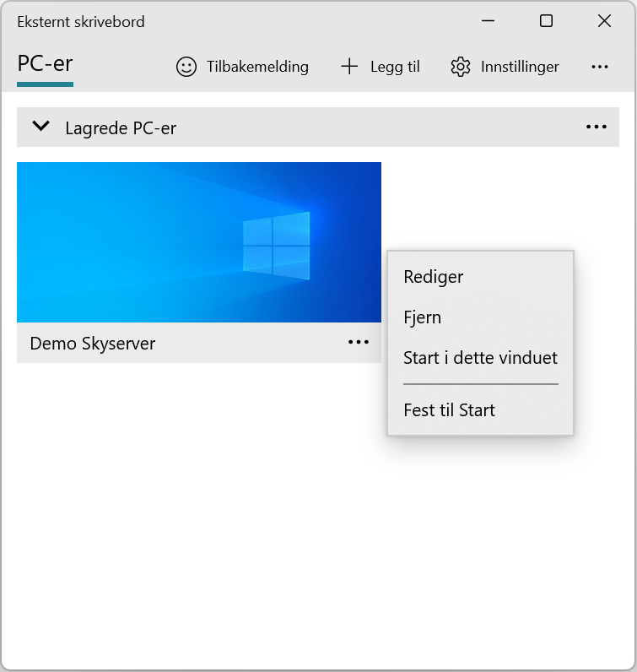Click the Innstillinger text label
This screenshot has height=672, width=637.
coord(520,67)
